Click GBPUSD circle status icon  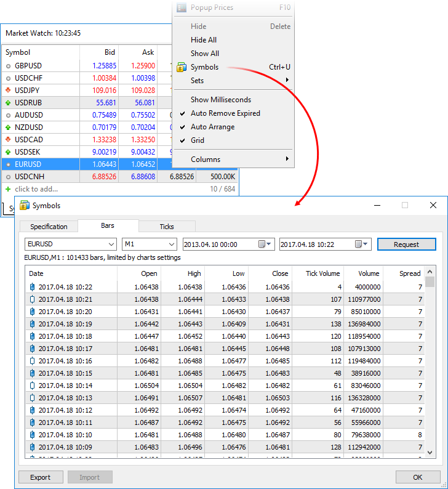pos(8,66)
